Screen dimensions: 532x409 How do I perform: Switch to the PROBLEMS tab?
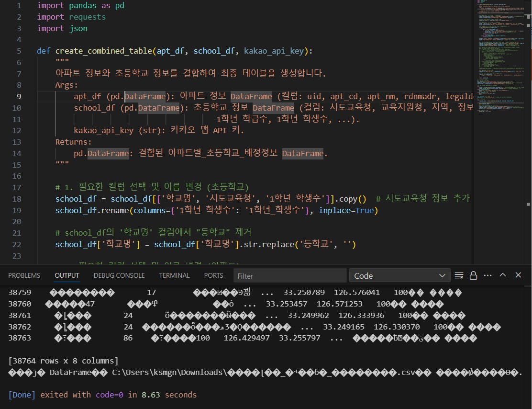tap(24, 275)
